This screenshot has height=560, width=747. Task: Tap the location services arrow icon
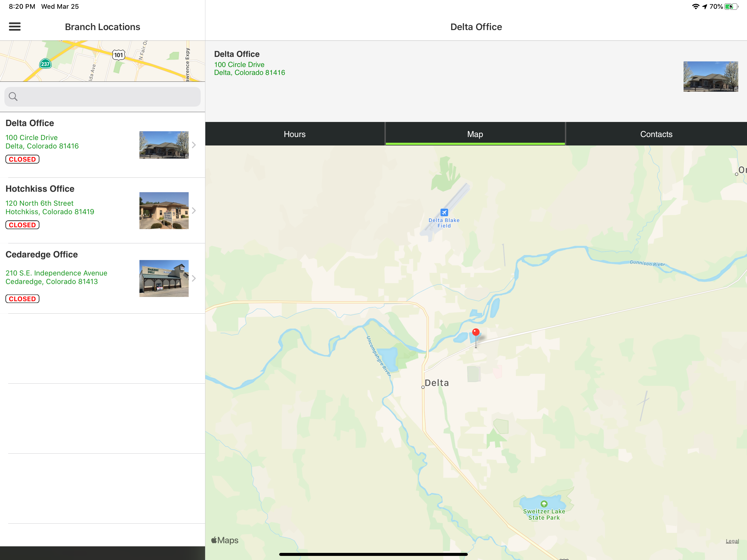(705, 6)
